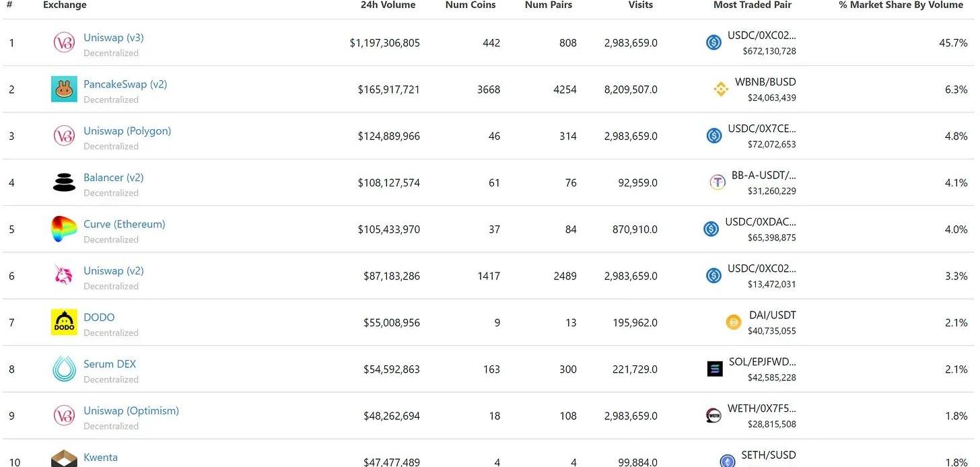Screen dimensions: 980x467
Task: Click the DAI/USDT coin icon
Action: click(x=734, y=322)
